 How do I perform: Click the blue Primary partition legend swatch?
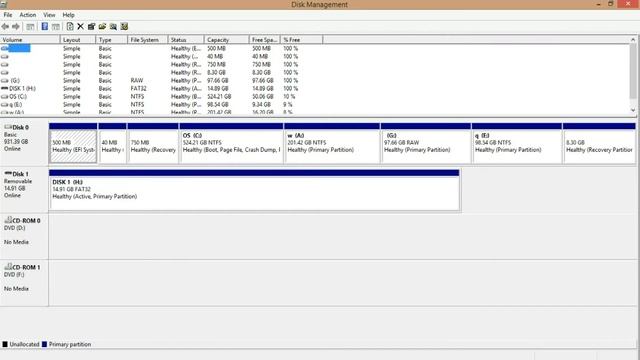click(44, 344)
